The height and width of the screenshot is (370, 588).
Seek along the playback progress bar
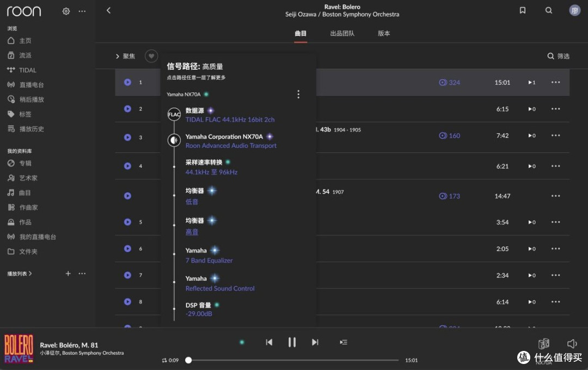[x=293, y=360]
